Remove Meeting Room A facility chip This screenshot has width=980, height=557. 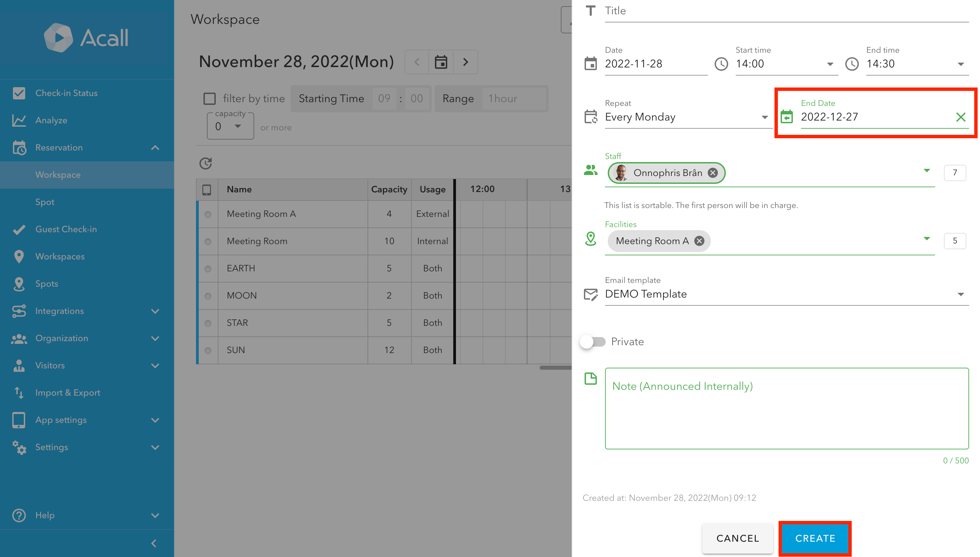[x=699, y=241]
